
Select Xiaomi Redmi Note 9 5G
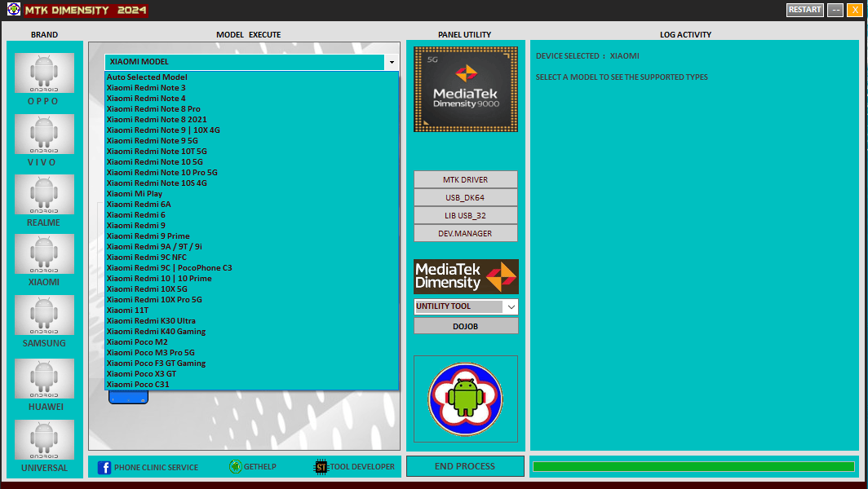point(251,140)
